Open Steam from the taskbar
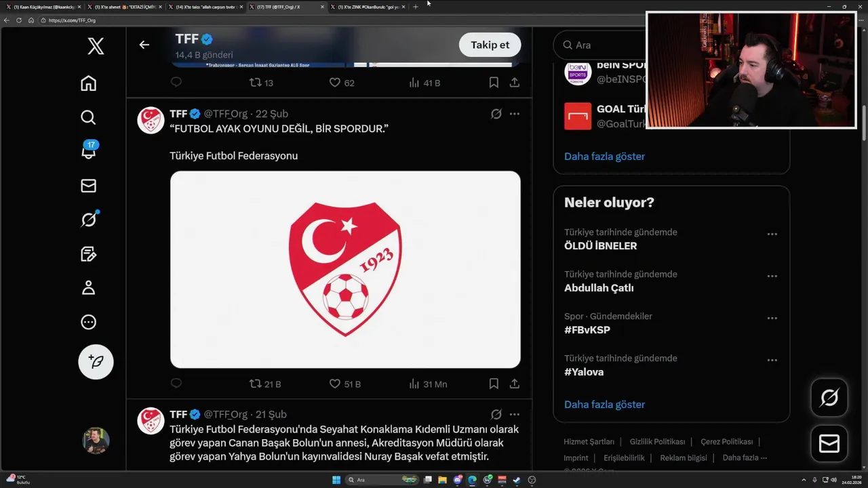Screen dimensions: 868x488 tap(516, 480)
